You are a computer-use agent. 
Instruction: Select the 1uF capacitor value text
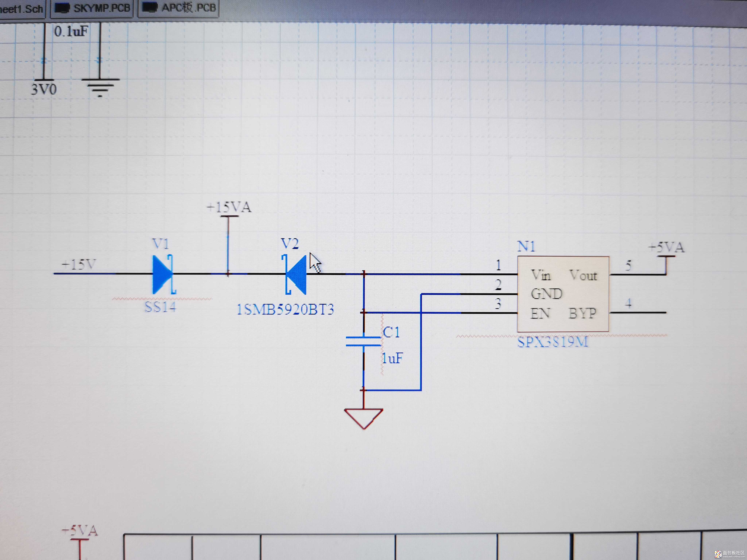pos(392,358)
